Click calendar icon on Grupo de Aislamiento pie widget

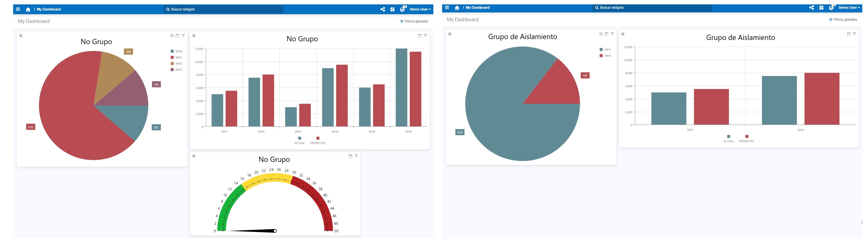click(x=606, y=34)
